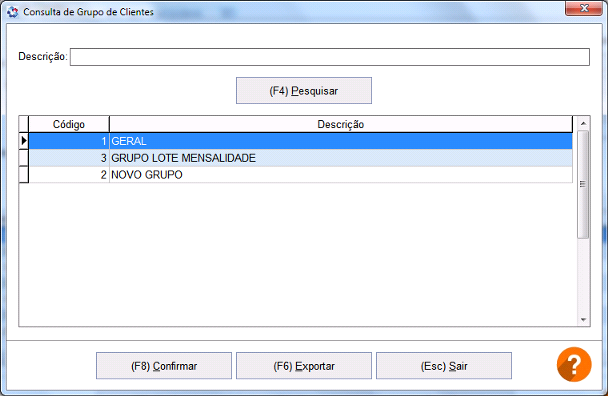The image size is (608, 396).
Task: Click the application icon in title bar
Action: 12,12
